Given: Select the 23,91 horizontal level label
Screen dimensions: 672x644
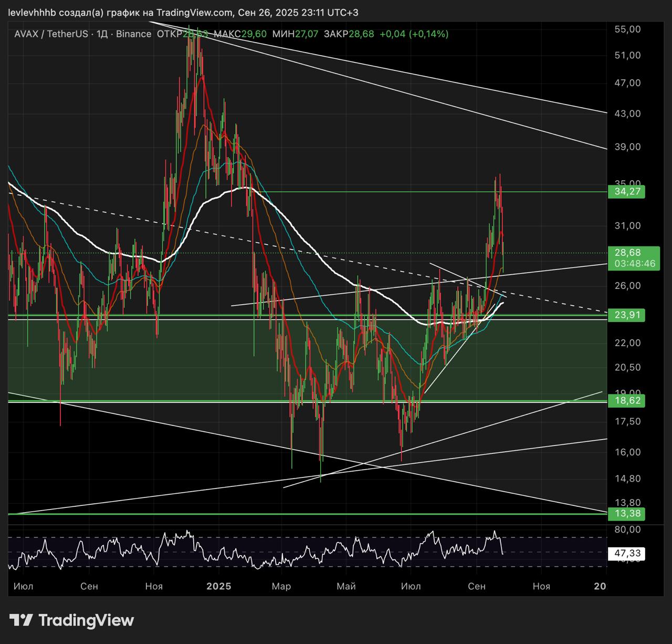Looking at the screenshot, I should point(626,315).
